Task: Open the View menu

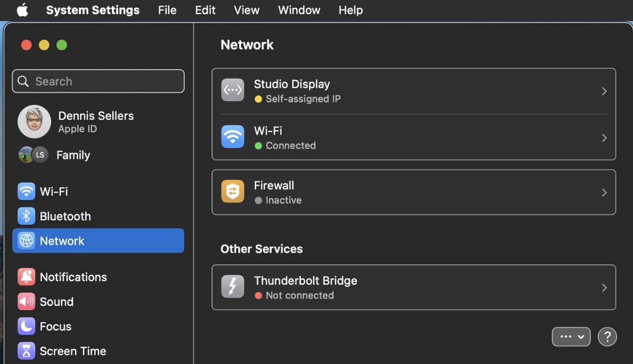Action: click(x=246, y=10)
